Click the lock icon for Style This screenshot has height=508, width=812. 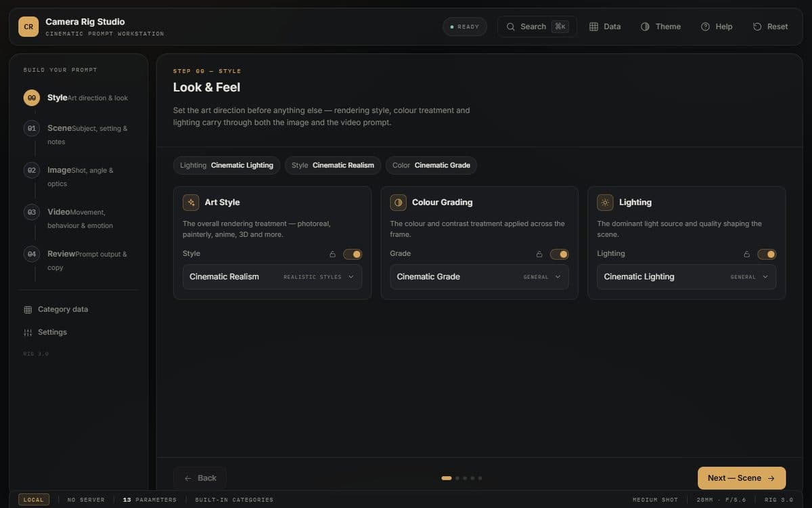pos(332,254)
